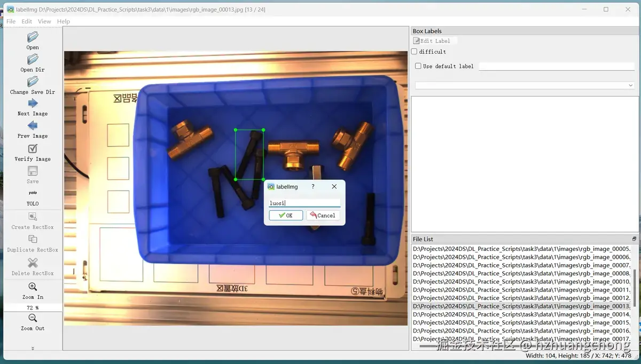Select rgb_image_00005 in File List
Screen dimensions: 641x364
[521, 249]
